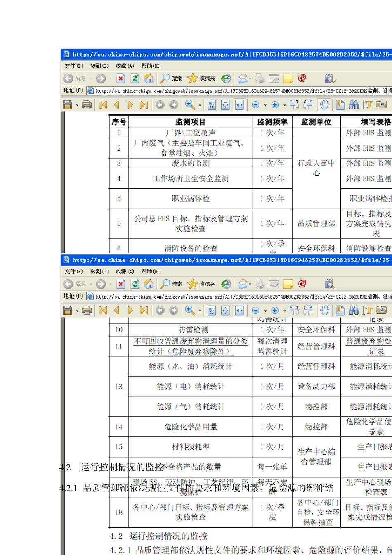This screenshot has width=392, height=555.
Task: Open the Save dropdown arrow in the lower PDF toolbar
Action: tap(77, 311)
